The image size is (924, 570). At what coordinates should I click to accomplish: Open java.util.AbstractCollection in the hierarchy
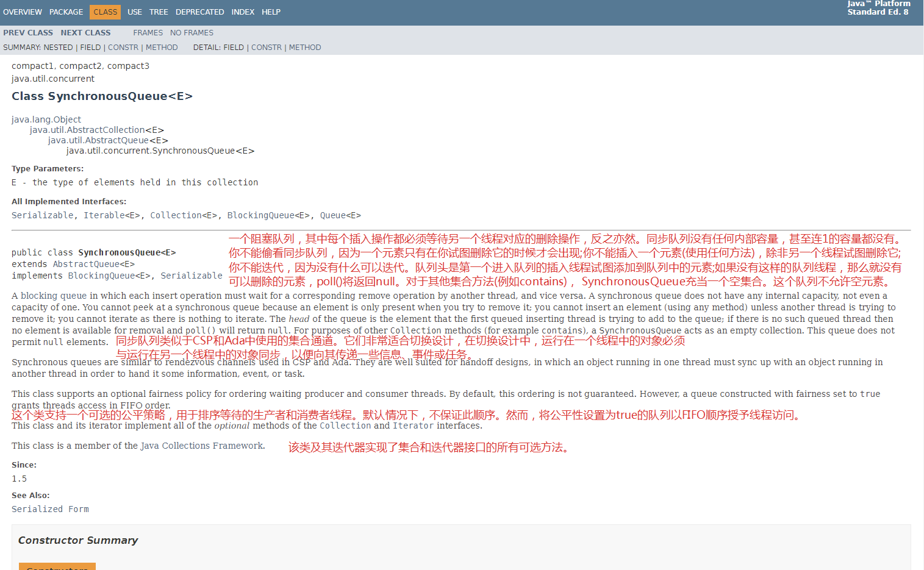click(87, 130)
